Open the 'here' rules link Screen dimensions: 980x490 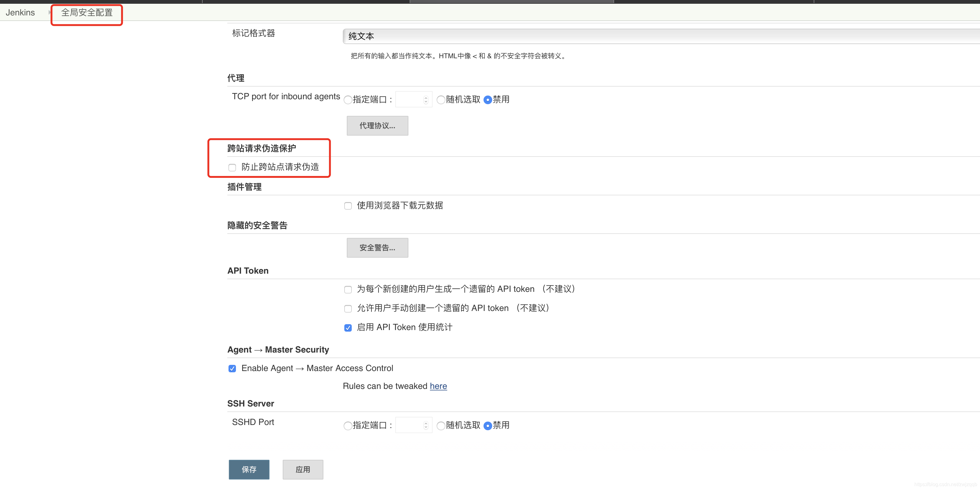click(438, 386)
